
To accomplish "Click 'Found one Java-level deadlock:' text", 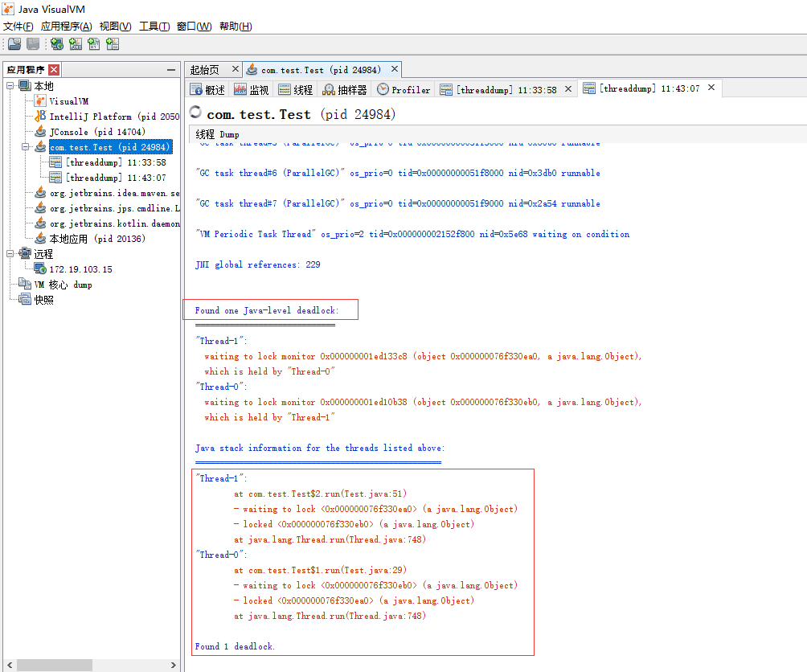I will [267, 311].
